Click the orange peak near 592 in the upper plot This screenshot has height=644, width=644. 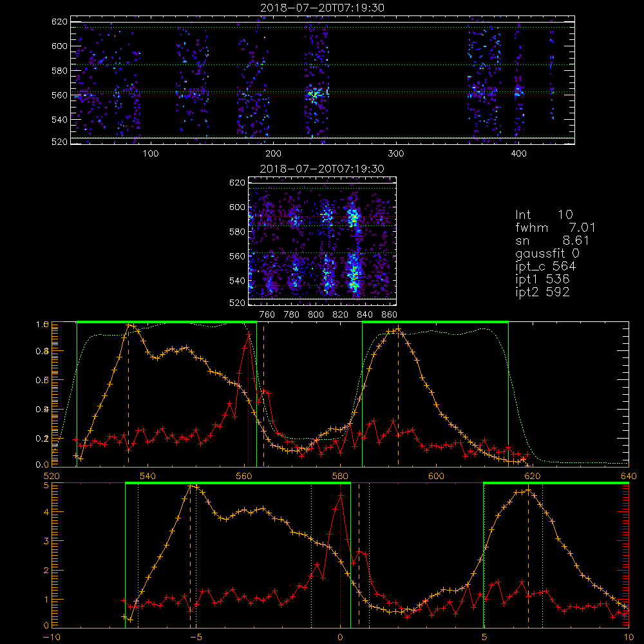[x=398, y=329]
